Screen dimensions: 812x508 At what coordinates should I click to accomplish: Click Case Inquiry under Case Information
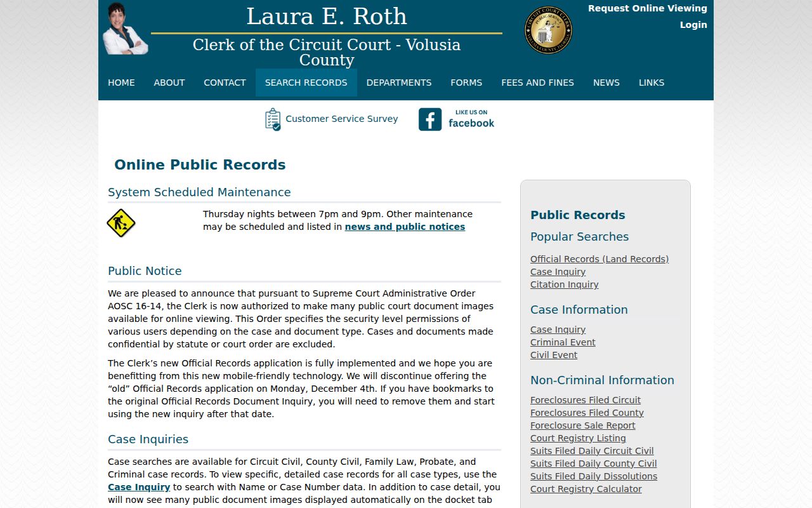click(x=558, y=330)
